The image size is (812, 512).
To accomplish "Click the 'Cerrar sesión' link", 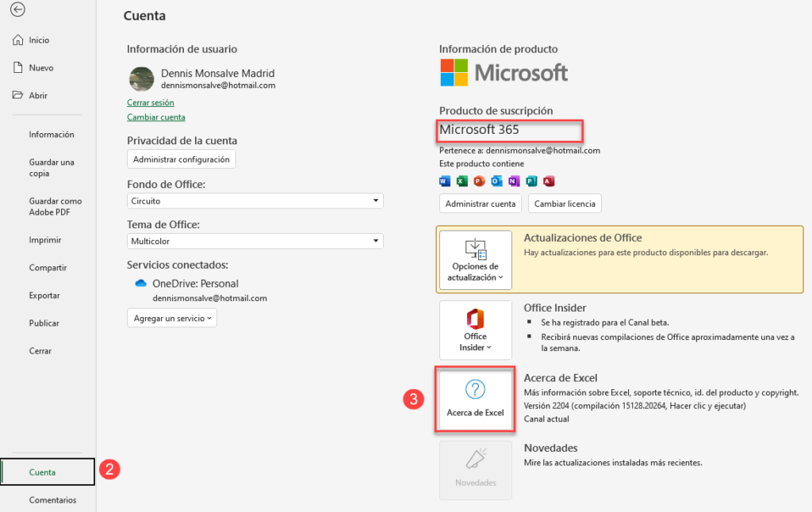I will coord(150,101).
